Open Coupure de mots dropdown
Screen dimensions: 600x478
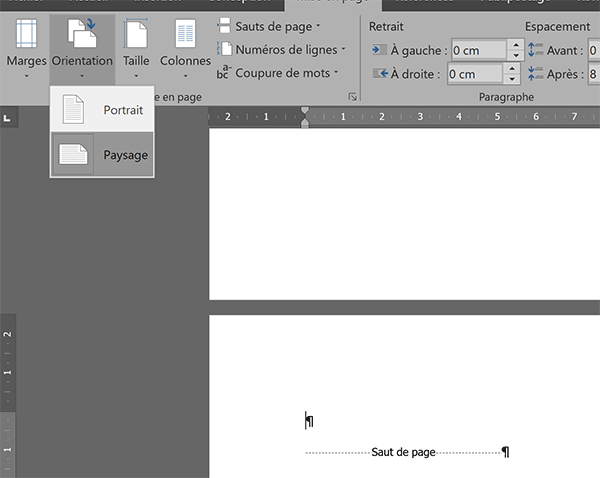coord(278,73)
